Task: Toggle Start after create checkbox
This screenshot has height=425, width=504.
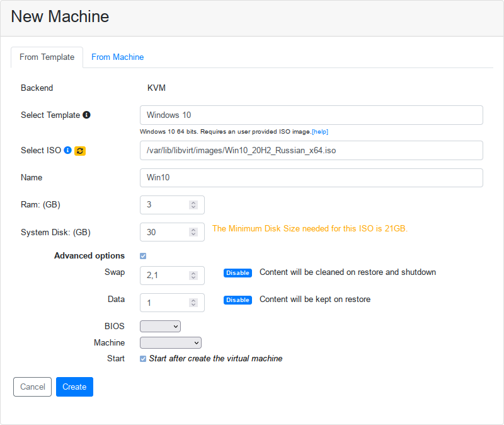Action: tap(143, 359)
